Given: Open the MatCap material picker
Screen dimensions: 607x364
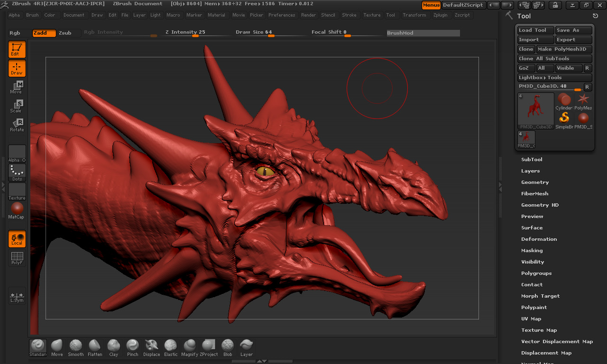Looking at the screenshot, I should tap(17, 210).
